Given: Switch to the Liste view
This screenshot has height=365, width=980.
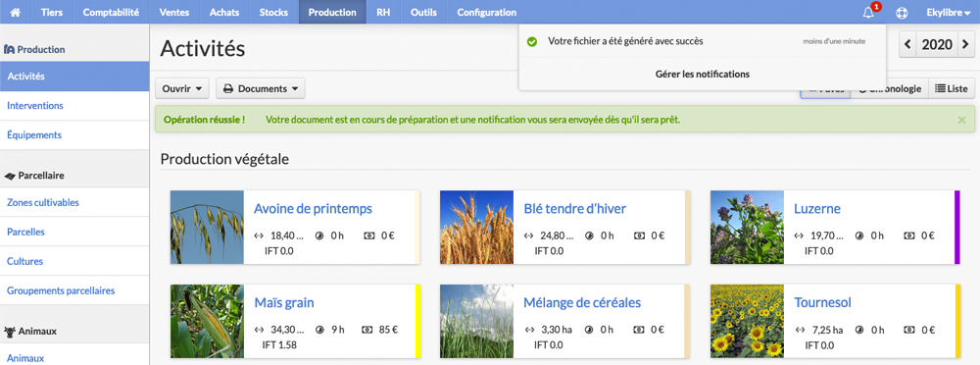Looking at the screenshot, I should 952,89.
